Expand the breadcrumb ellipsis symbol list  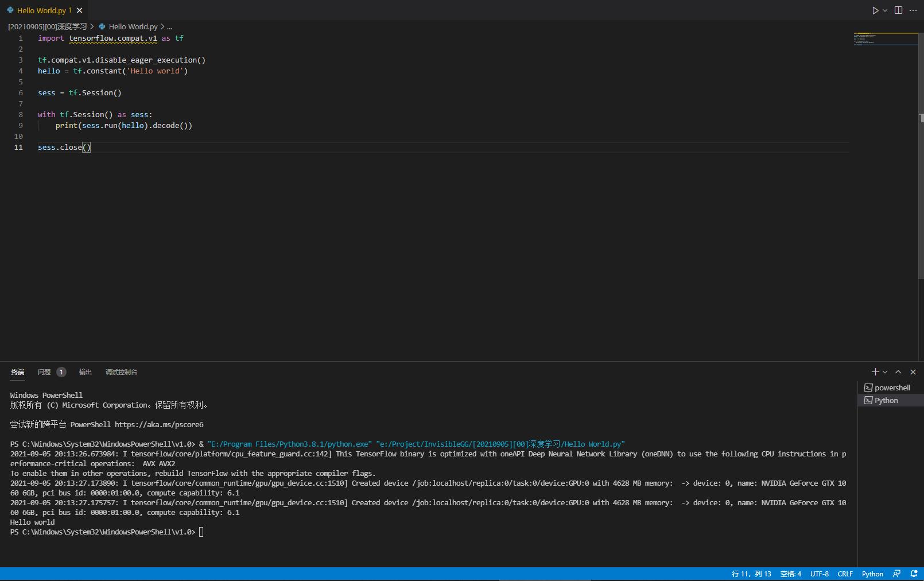169,26
